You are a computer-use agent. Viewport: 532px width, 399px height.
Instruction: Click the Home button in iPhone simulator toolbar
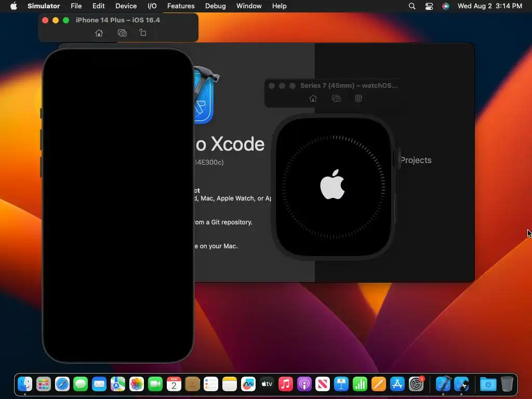tap(99, 33)
